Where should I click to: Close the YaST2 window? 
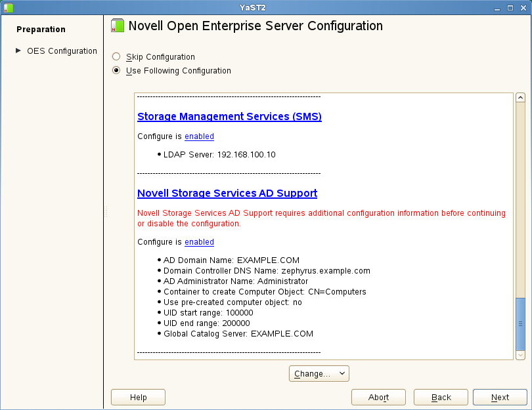[x=523, y=7]
